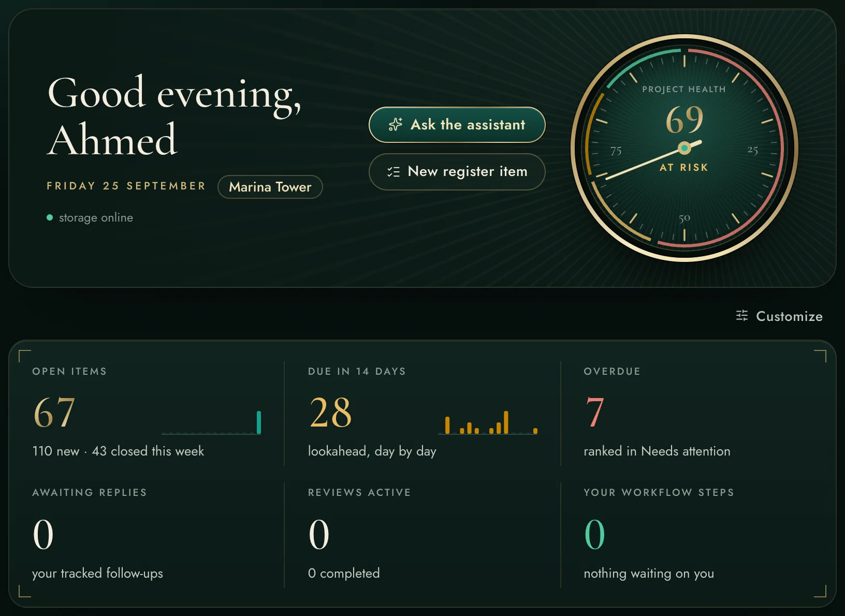Viewport: 845px width, 616px height.
Task: Open the Reviews Active count
Action: click(319, 534)
